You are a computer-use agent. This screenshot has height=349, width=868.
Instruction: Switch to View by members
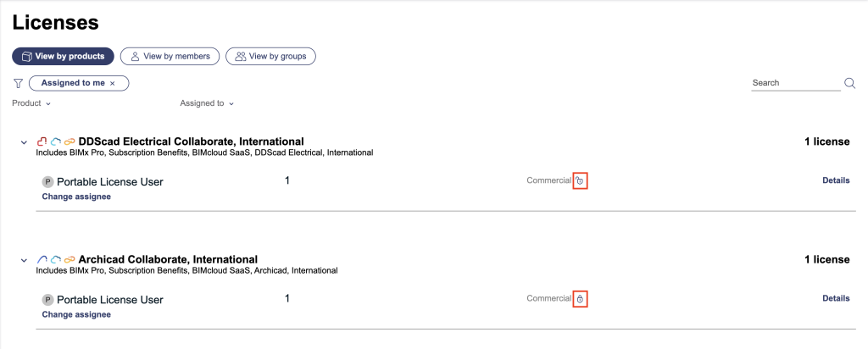[x=170, y=56]
